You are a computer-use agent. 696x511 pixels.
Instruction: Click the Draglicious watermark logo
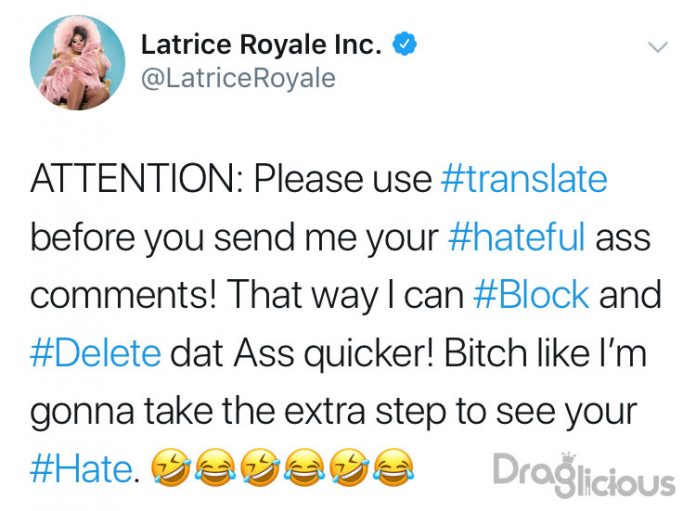pyautogui.click(x=584, y=474)
